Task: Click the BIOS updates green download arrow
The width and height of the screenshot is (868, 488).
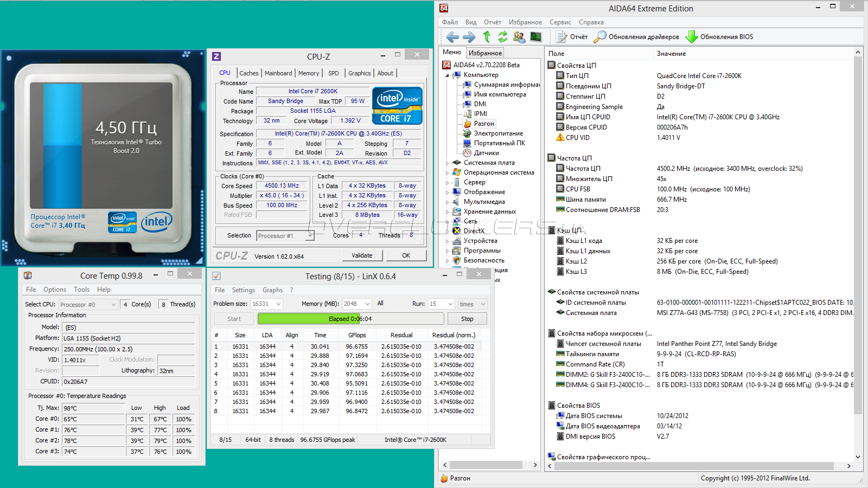Action: pyautogui.click(x=692, y=37)
